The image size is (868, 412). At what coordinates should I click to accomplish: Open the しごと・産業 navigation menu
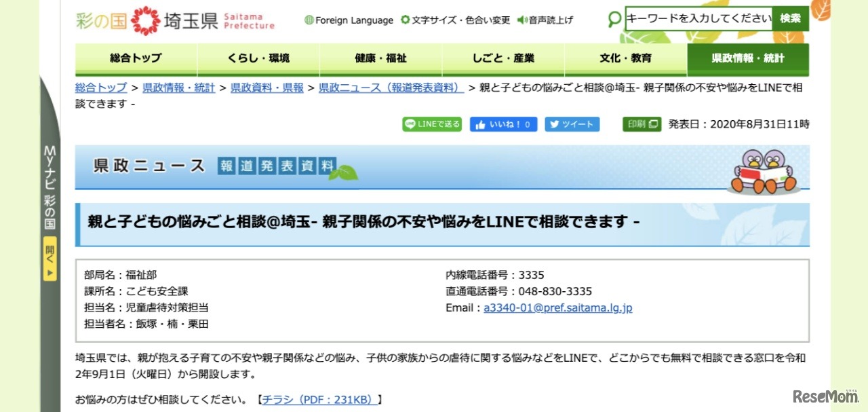pos(503,58)
